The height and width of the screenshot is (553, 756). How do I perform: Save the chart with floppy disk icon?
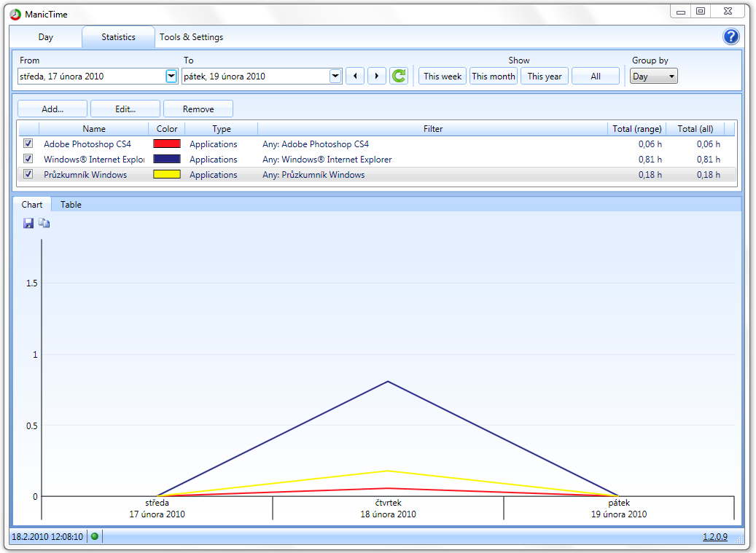(28, 223)
